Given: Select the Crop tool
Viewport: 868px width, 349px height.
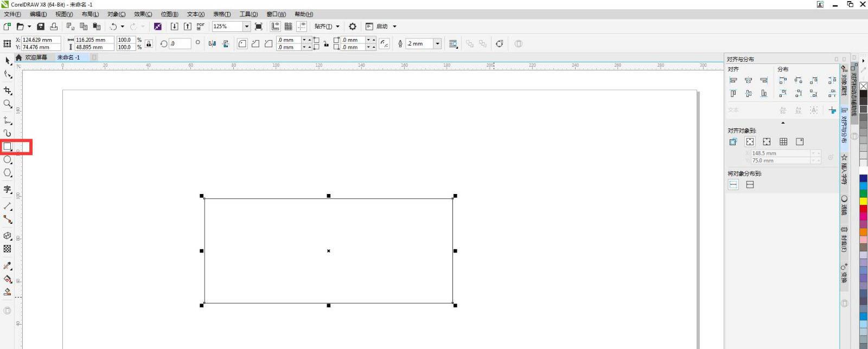Looking at the screenshot, I should coord(8,91).
